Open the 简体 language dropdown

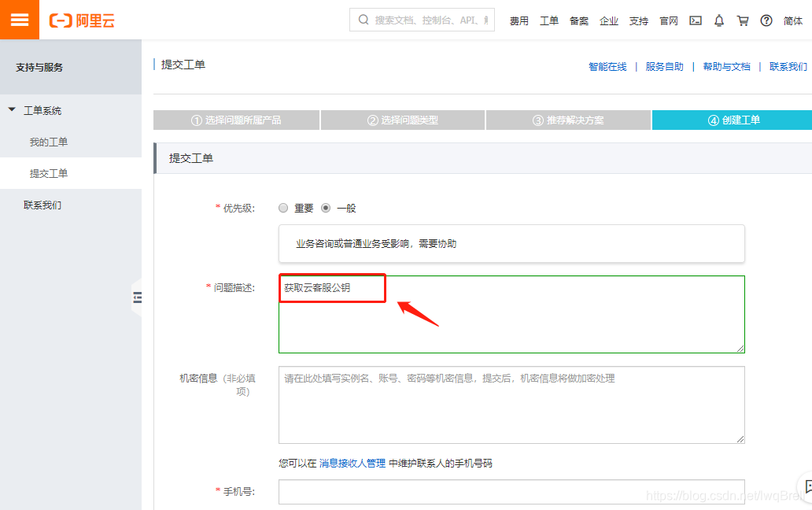click(x=792, y=20)
